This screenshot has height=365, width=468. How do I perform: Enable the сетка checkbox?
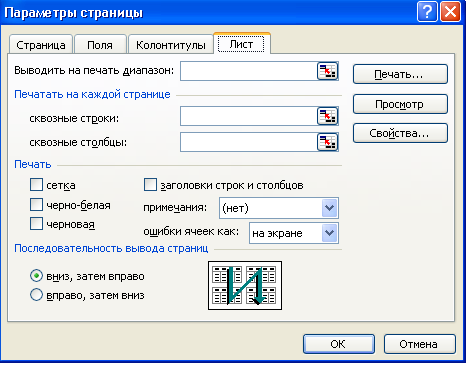[x=36, y=184]
